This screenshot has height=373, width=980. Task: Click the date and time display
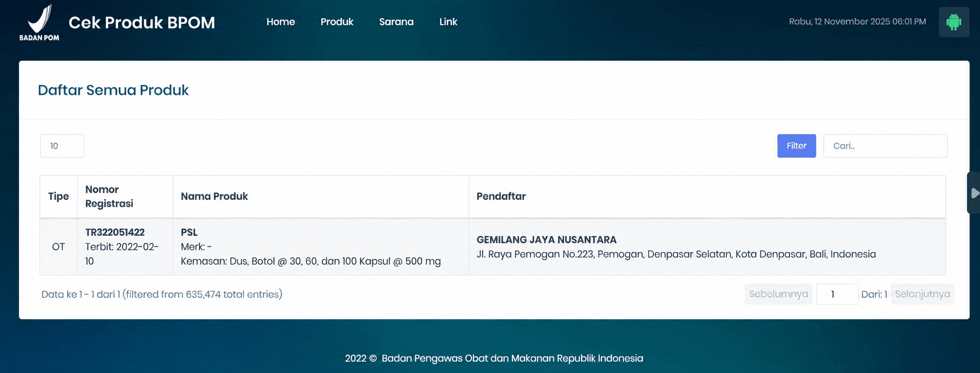click(x=857, y=22)
